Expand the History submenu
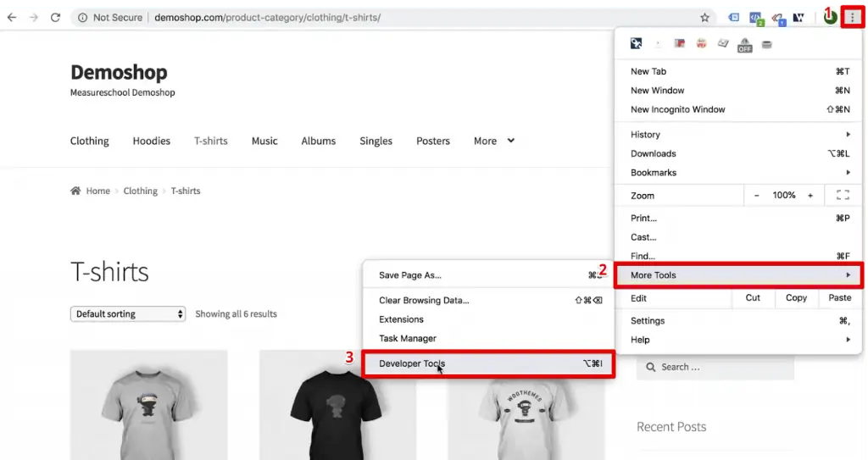Viewport: 868px width, 460px height. click(x=738, y=135)
